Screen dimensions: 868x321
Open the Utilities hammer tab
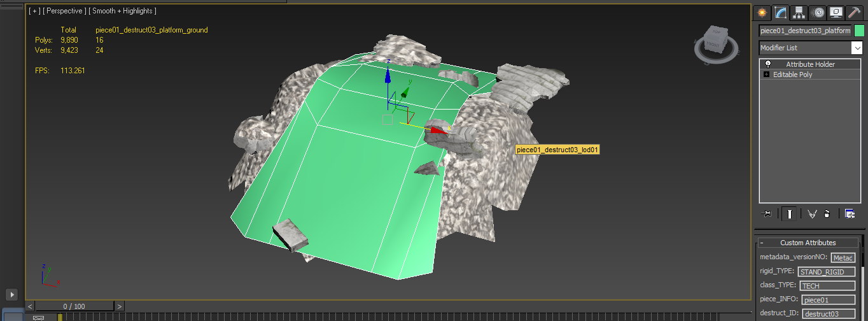[x=855, y=12]
